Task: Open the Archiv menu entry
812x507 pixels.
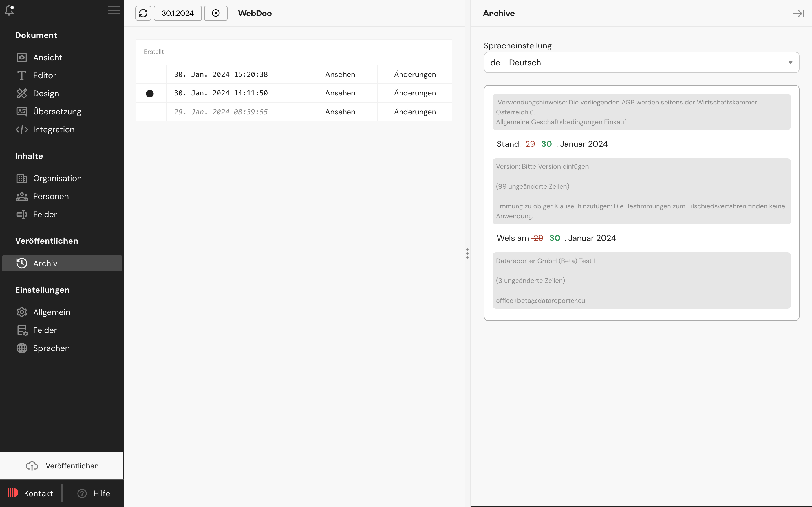Action: coord(45,263)
